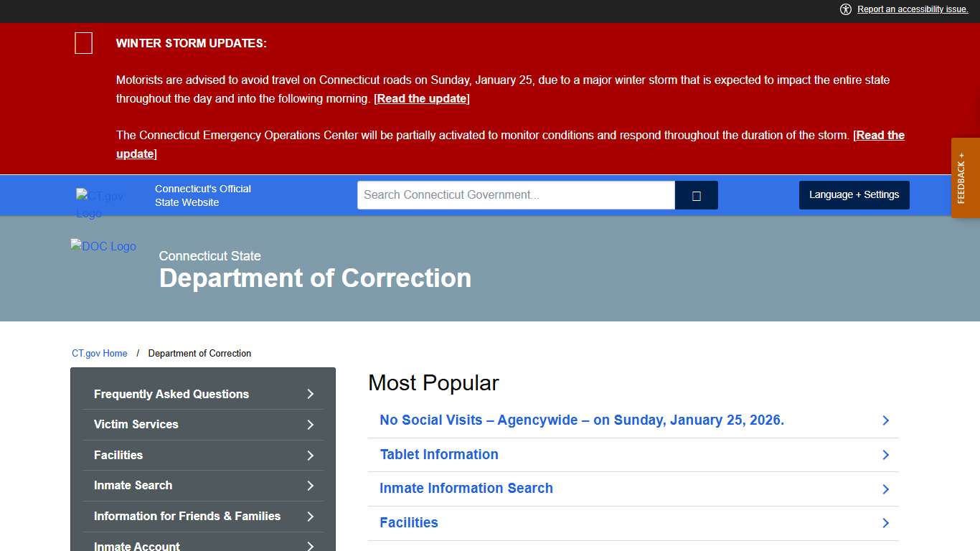This screenshot has height=551, width=980.
Task: Click the winter storm alert icon in banner
Action: [83, 43]
